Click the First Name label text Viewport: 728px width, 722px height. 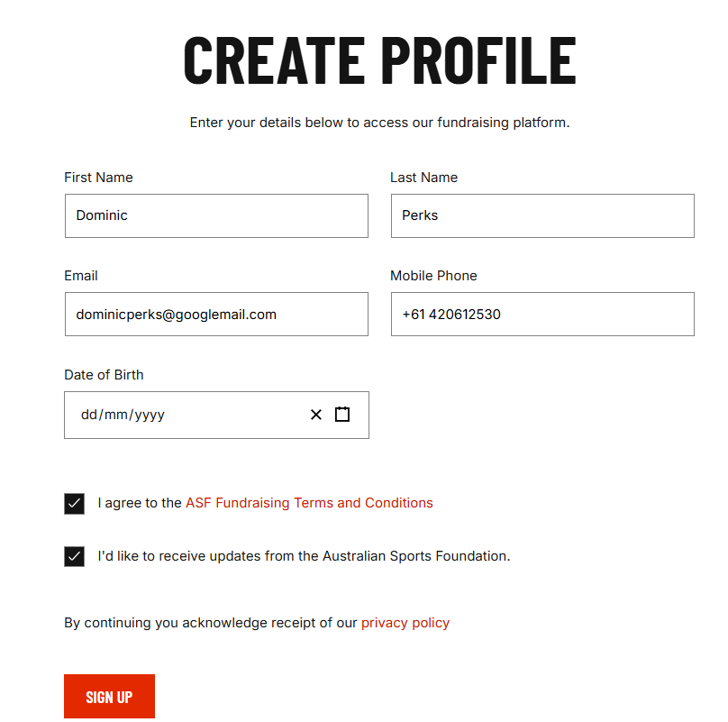point(98,178)
